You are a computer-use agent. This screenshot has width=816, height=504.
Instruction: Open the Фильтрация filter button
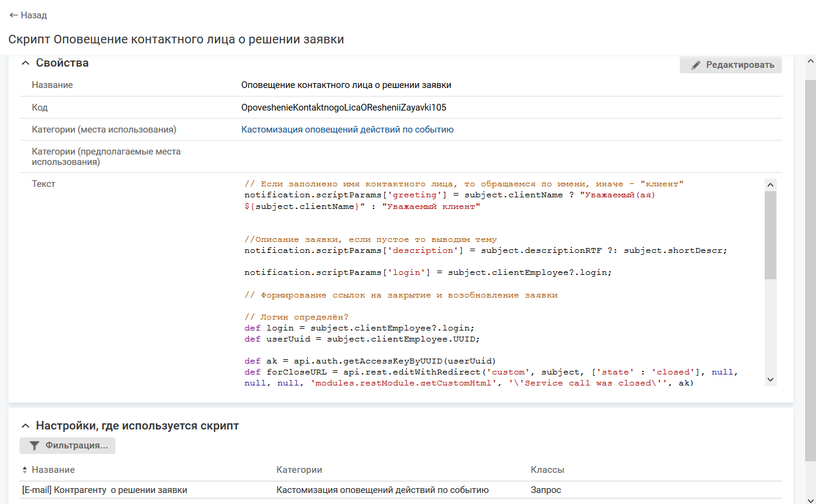coord(67,445)
